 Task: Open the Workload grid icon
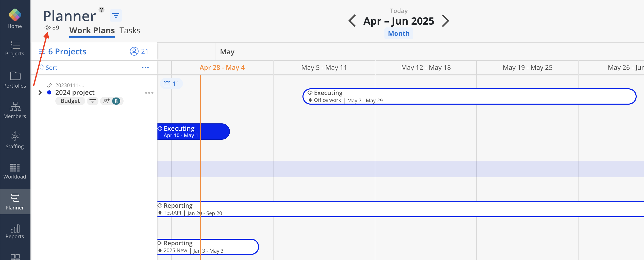click(x=15, y=168)
